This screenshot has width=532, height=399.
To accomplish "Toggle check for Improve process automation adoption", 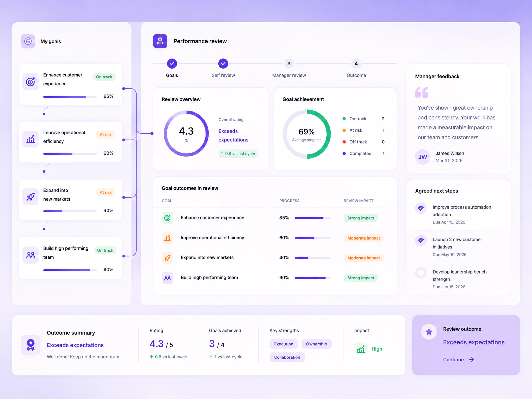I will point(421,208).
